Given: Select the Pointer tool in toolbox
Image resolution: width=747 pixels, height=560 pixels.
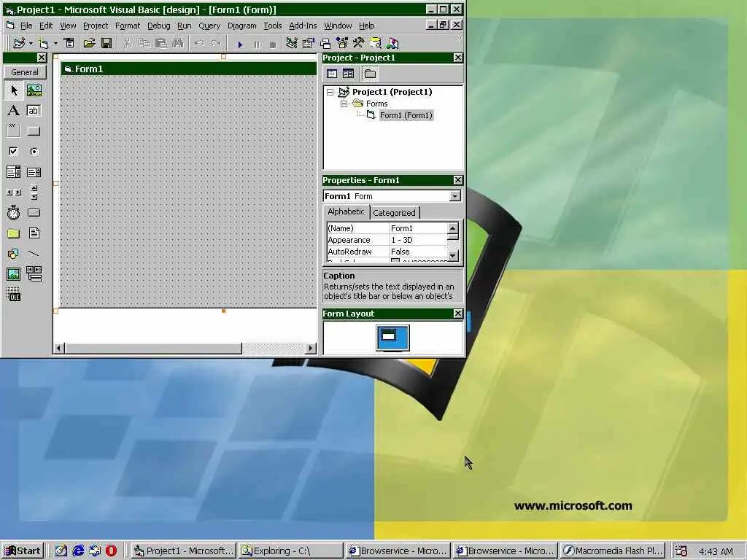Looking at the screenshot, I should (x=14, y=90).
